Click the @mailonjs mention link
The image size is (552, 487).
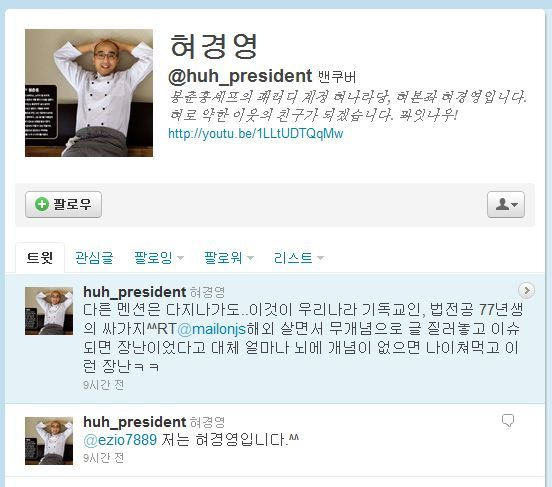tap(212, 329)
